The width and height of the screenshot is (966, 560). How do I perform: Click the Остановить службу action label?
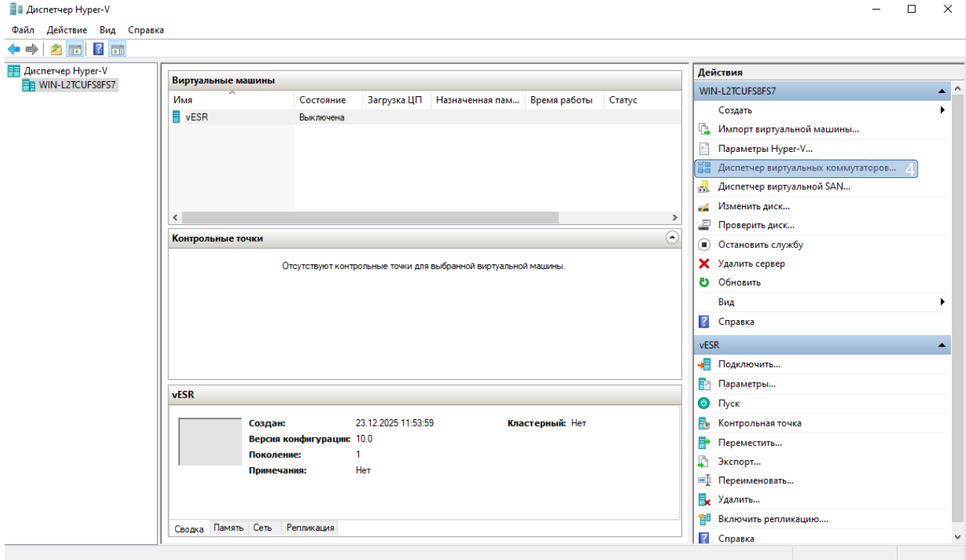760,244
